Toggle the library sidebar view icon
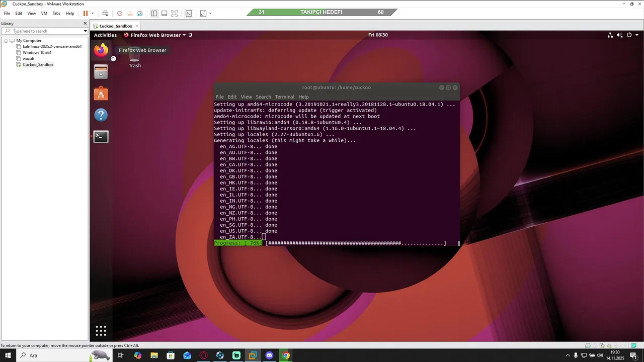644x362 pixels. 154,13
